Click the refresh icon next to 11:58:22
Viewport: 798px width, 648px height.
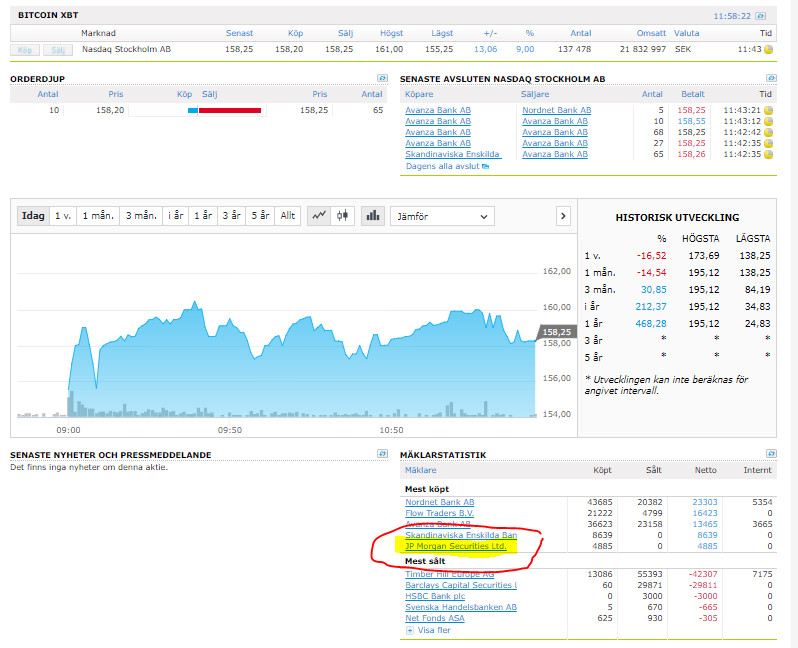point(760,16)
